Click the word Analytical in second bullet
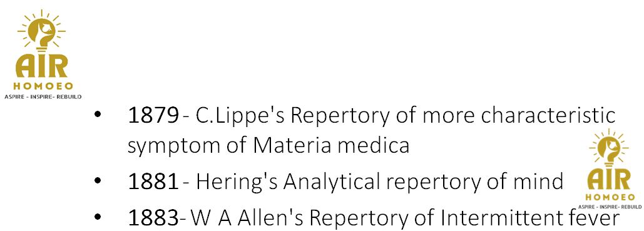644x231 pixels. [320, 183]
